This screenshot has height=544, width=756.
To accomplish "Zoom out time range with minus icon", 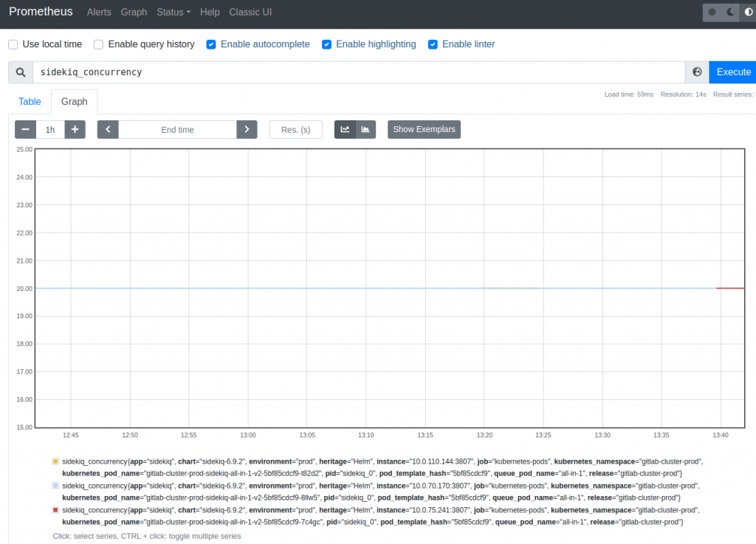I will click(25, 129).
